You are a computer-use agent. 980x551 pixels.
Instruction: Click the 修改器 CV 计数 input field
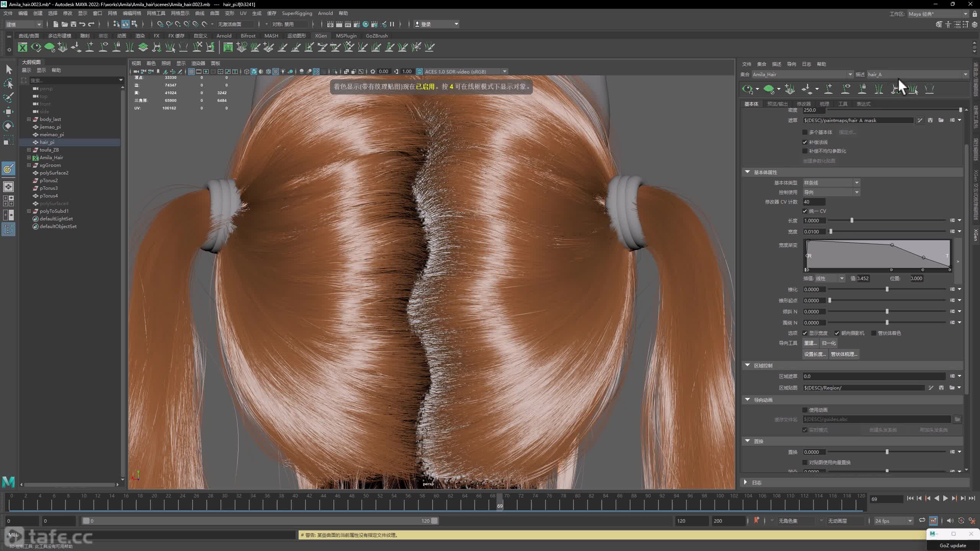814,202
